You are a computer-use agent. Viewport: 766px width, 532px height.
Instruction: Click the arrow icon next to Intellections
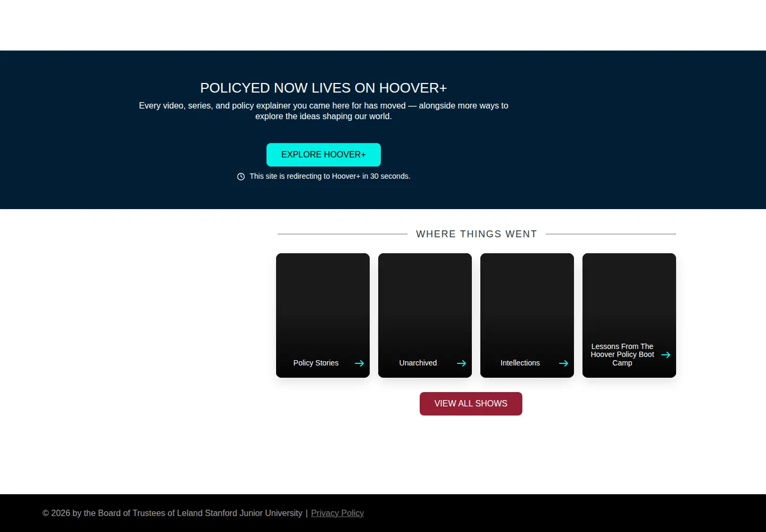(x=564, y=363)
